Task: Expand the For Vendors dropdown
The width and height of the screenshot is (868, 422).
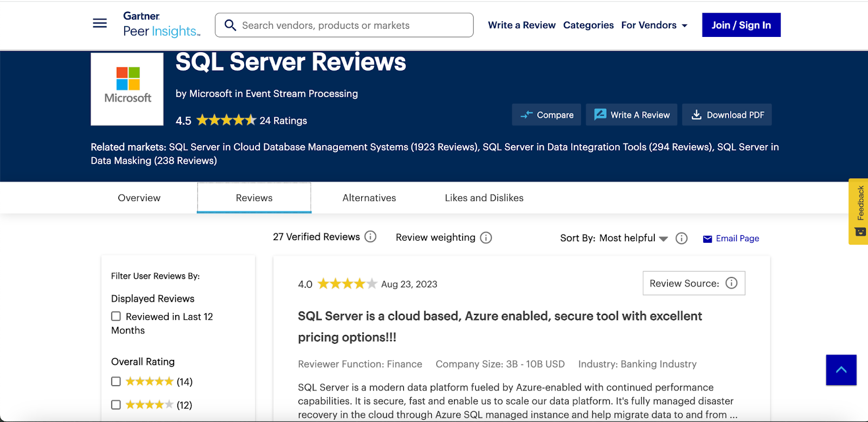Action: click(654, 25)
